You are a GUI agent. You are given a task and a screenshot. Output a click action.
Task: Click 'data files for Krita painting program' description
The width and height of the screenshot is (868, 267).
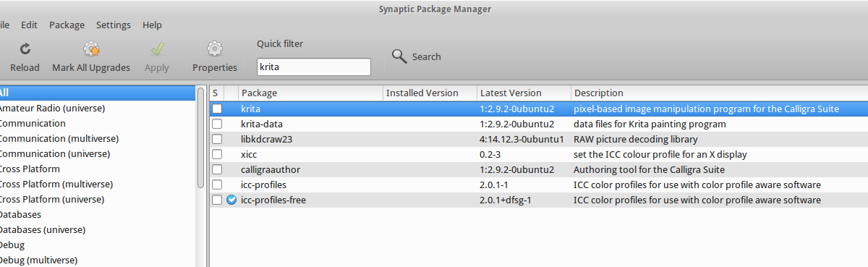pos(650,124)
